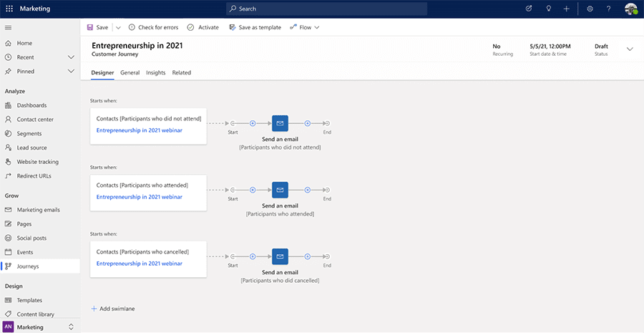Collapse the hamburger navigation menu

(x=9, y=27)
